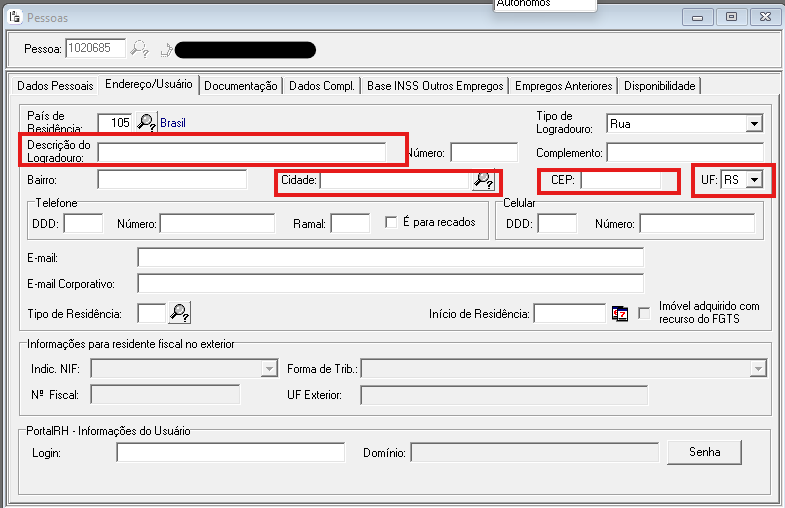785x508 pixels.
Task: Open the UF state dropdown
Action: click(x=754, y=180)
